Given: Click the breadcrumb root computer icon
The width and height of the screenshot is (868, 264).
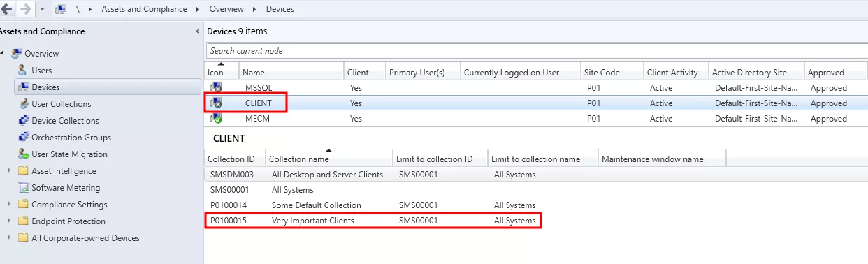Looking at the screenshot, I should 61,9.
